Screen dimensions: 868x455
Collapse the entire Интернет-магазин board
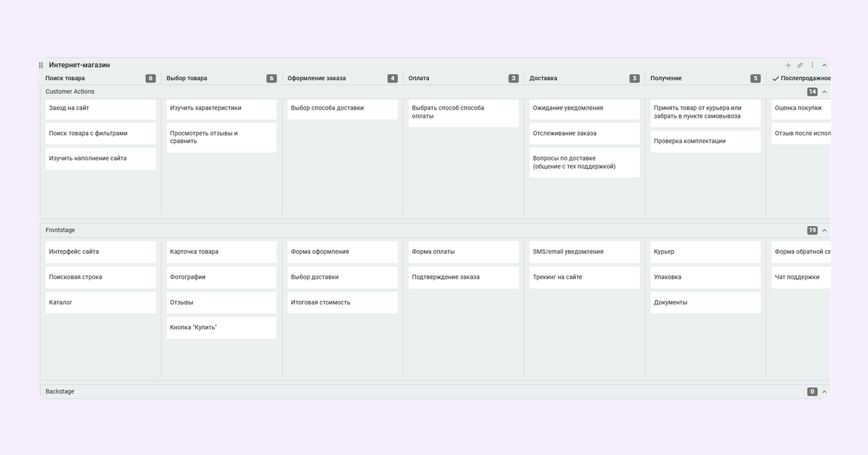(824, 65)
